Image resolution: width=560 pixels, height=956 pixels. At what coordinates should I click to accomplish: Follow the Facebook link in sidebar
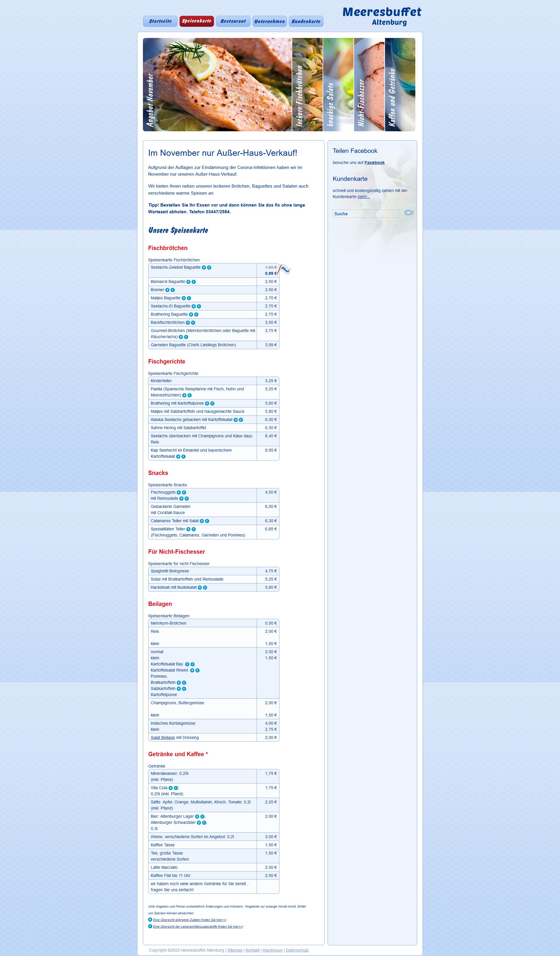coord(374,163)
